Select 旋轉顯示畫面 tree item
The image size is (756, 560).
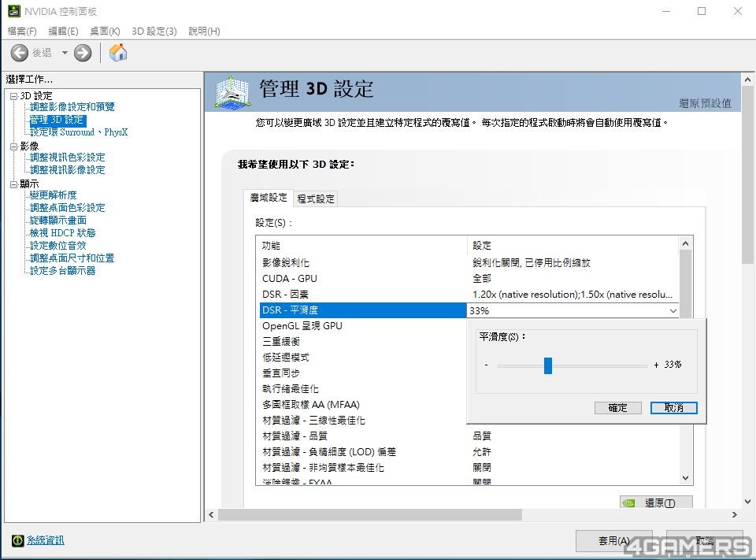click(57, 220)
